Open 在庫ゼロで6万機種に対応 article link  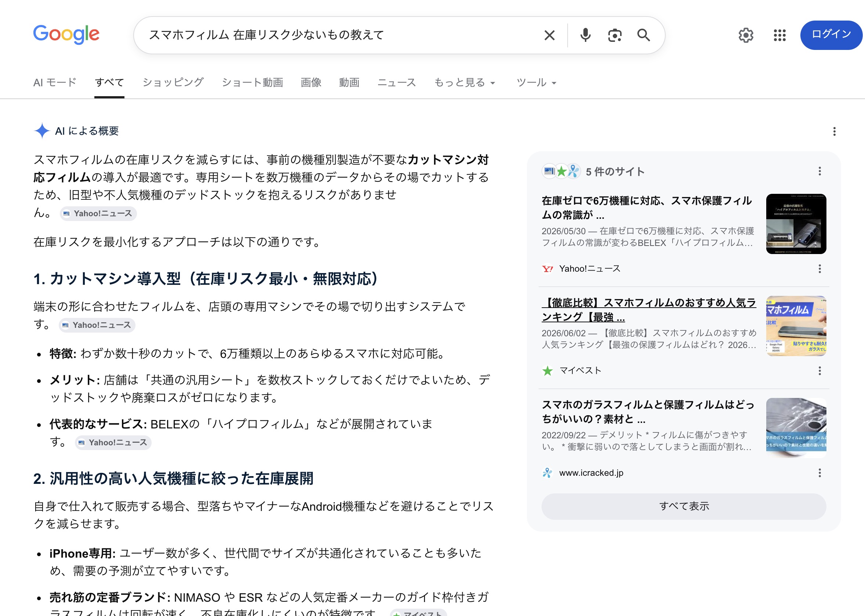point(647,207)
